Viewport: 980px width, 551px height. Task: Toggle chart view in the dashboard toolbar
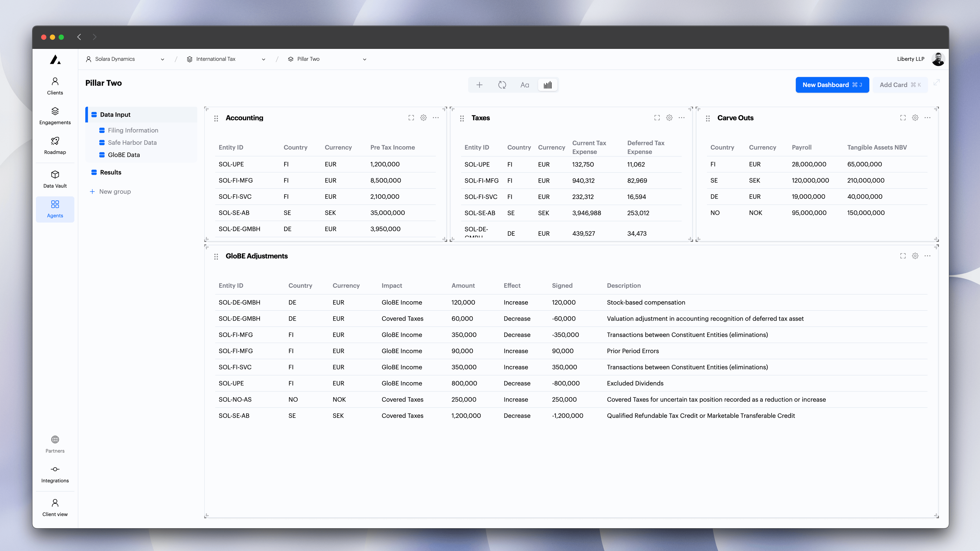(548, 84)
